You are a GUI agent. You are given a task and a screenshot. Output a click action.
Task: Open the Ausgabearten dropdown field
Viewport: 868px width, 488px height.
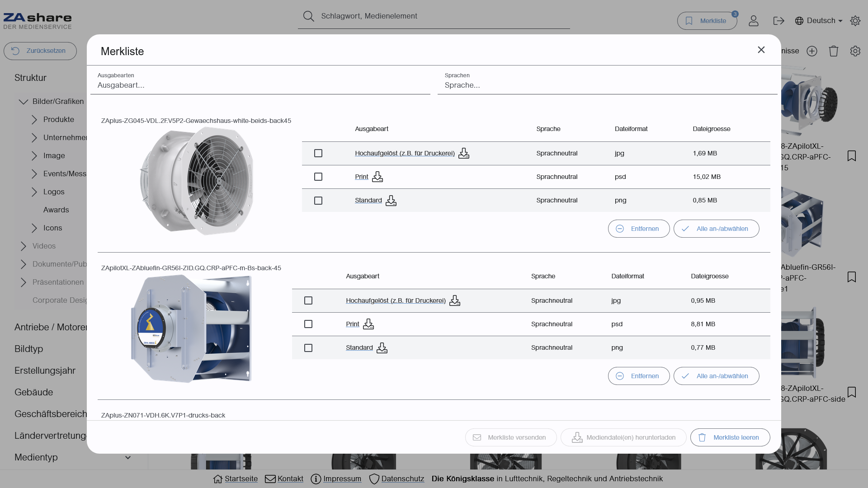coord(260,85)
